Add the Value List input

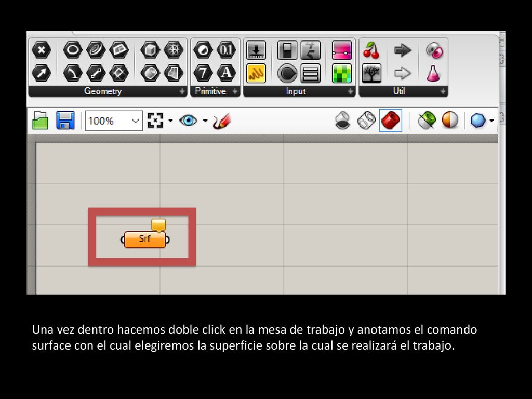click(x=311, y=73)
